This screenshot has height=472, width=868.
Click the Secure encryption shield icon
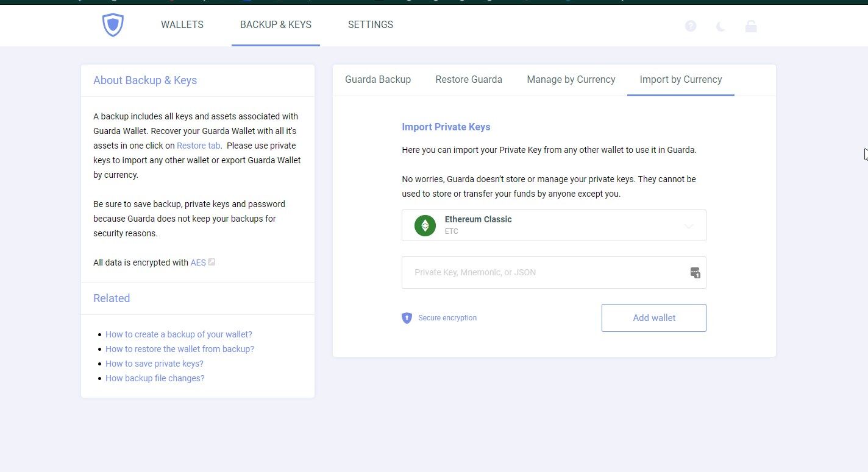coord(407,318)
